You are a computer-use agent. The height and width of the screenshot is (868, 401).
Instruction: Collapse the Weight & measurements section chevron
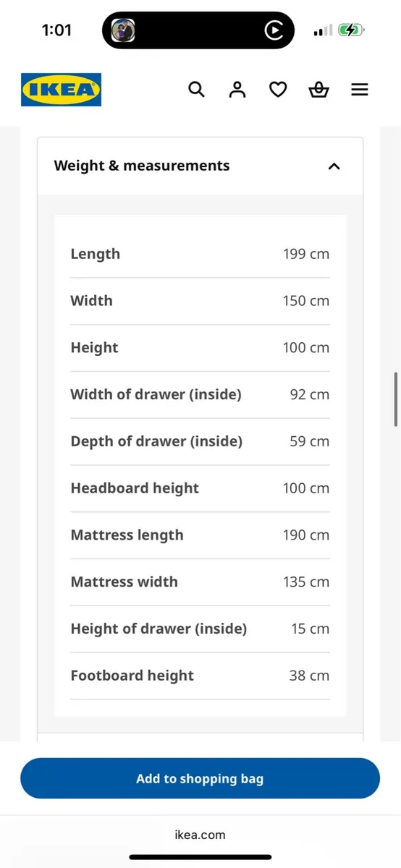[x=334, y=166]
